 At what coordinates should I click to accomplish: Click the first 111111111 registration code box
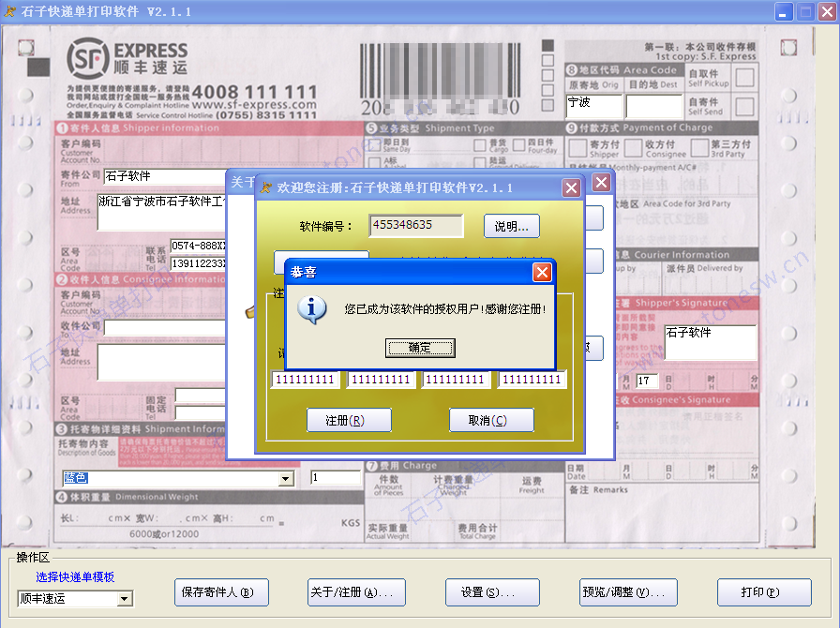[x=305, y=380]
